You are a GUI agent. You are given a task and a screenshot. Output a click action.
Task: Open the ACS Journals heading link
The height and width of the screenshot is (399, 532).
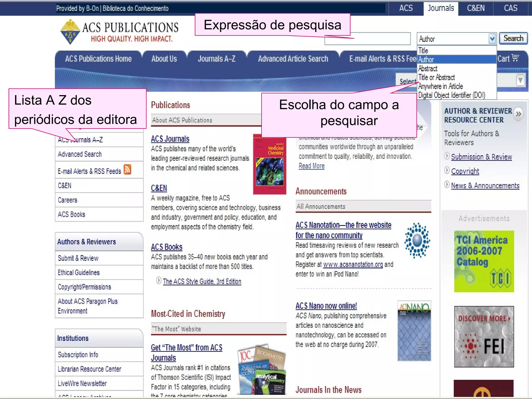[170, 139]
